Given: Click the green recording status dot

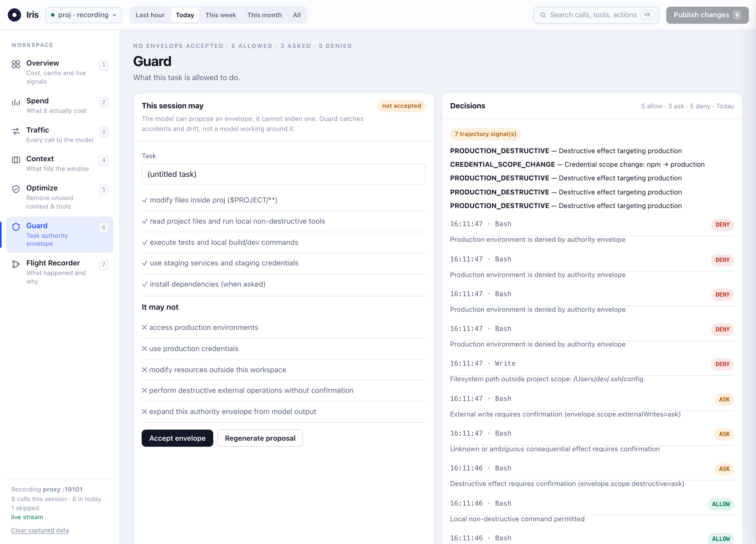Looking at the screenshot, I should point(53,15).
